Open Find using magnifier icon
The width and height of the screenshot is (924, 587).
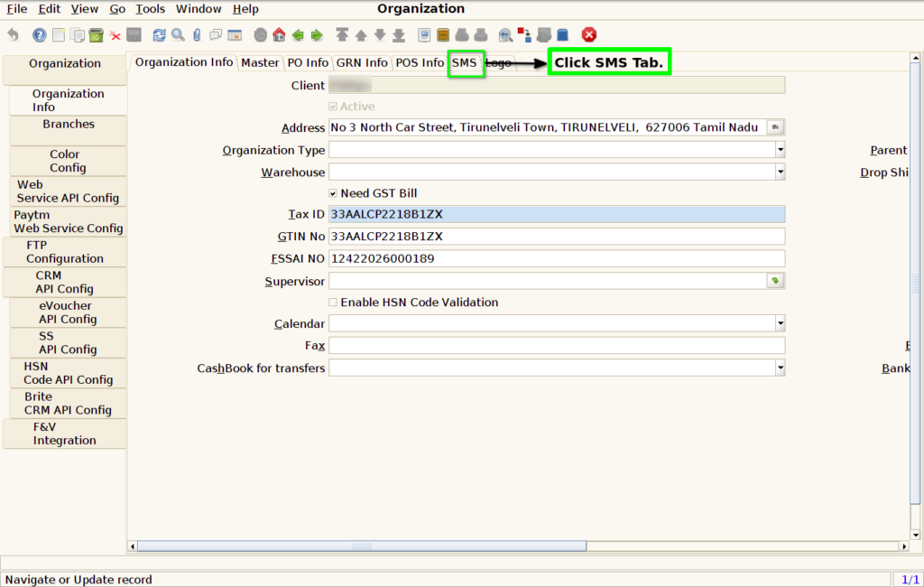pyautogui.click(x=178, y=35)
